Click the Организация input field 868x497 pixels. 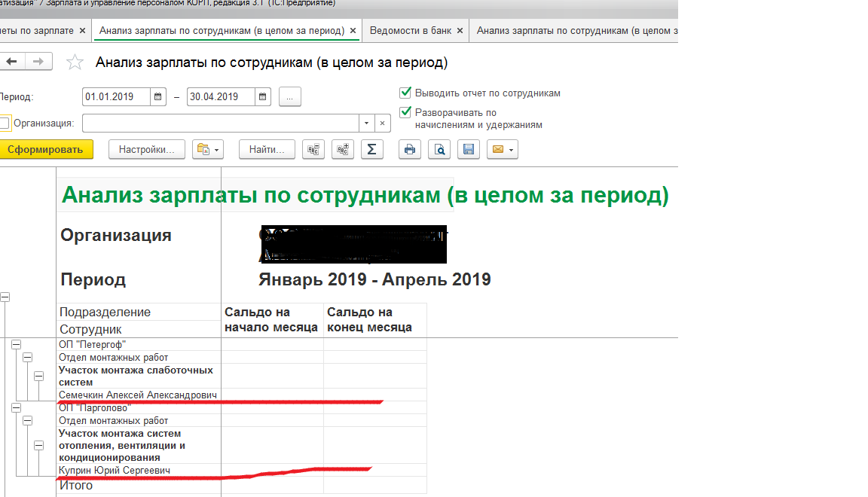point(221,123)
